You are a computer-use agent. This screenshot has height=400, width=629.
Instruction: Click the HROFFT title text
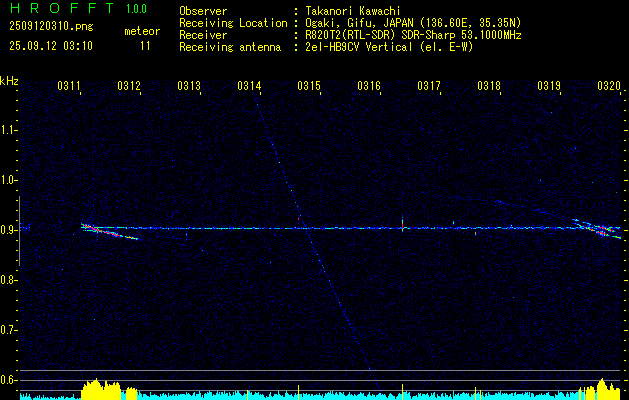tap(62, 8)
